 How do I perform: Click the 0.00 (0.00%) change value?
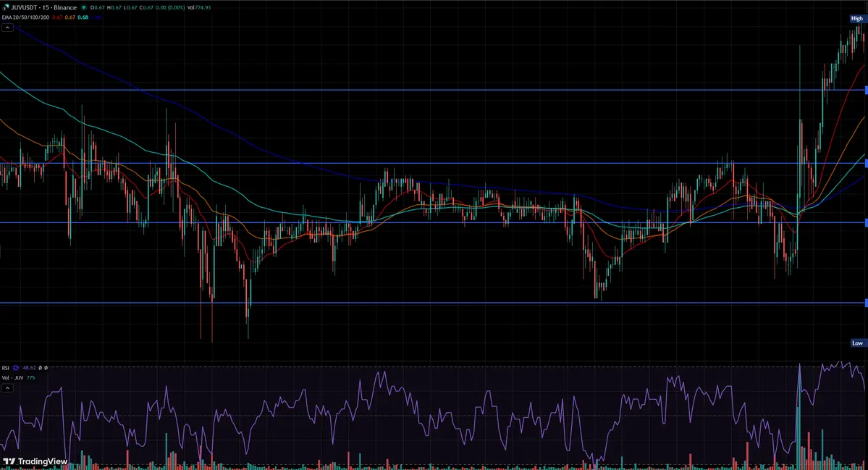click(x=170, y=8)
